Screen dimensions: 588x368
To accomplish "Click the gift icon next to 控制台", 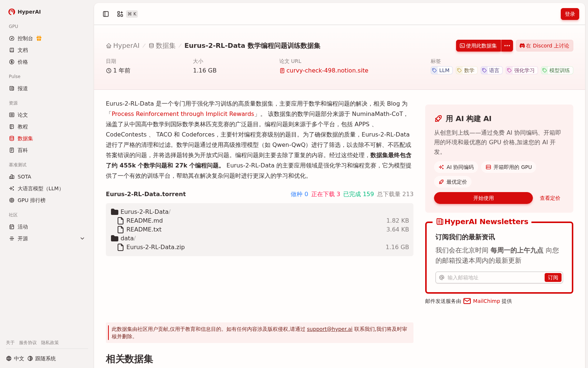I will [39, 38].
